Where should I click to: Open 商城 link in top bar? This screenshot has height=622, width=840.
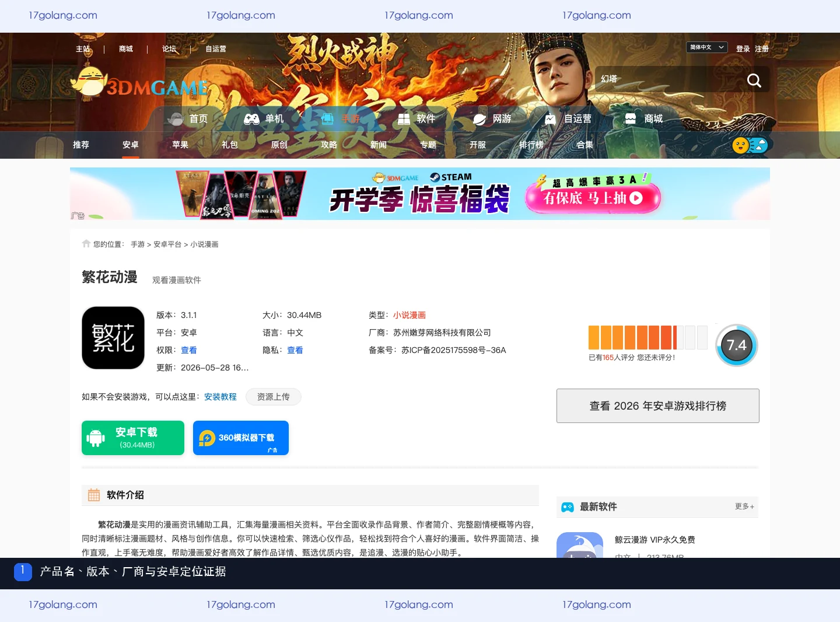(x=126, y=49)
